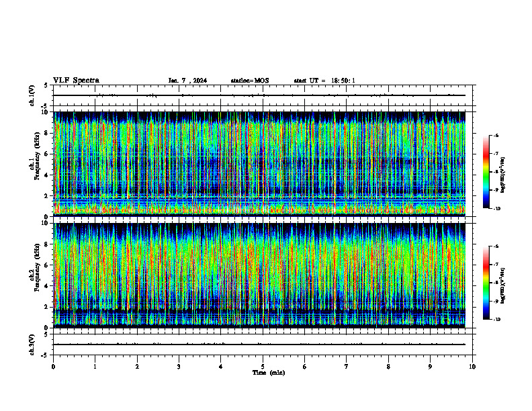Click the color scale bar beside ch.2 spectrogram
The height and width of the screenshot is (411, 532).
click(486, 283)
